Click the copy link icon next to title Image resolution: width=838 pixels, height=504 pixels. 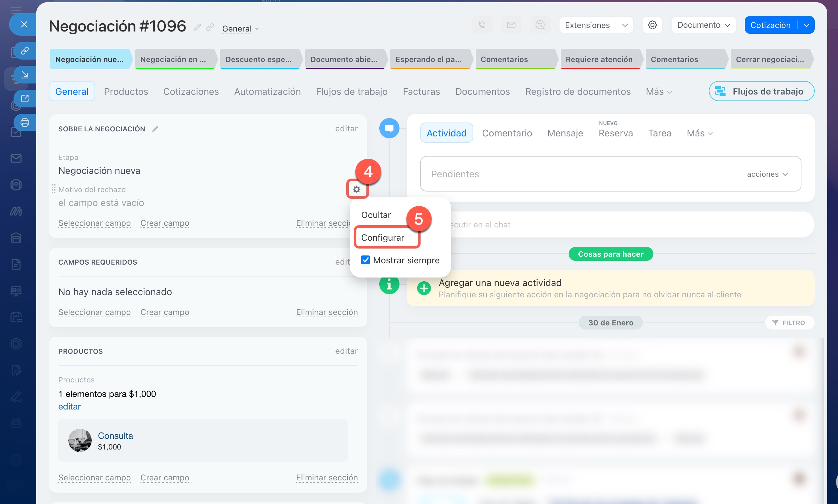pos(210,27)
